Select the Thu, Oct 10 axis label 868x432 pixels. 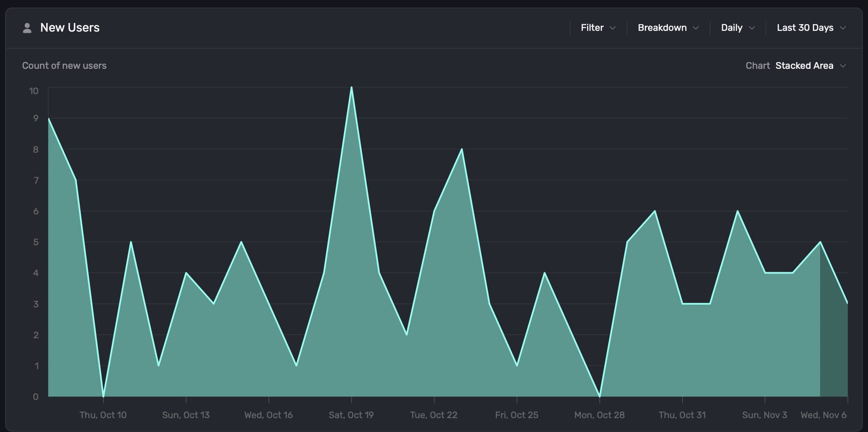coord(103,415)
